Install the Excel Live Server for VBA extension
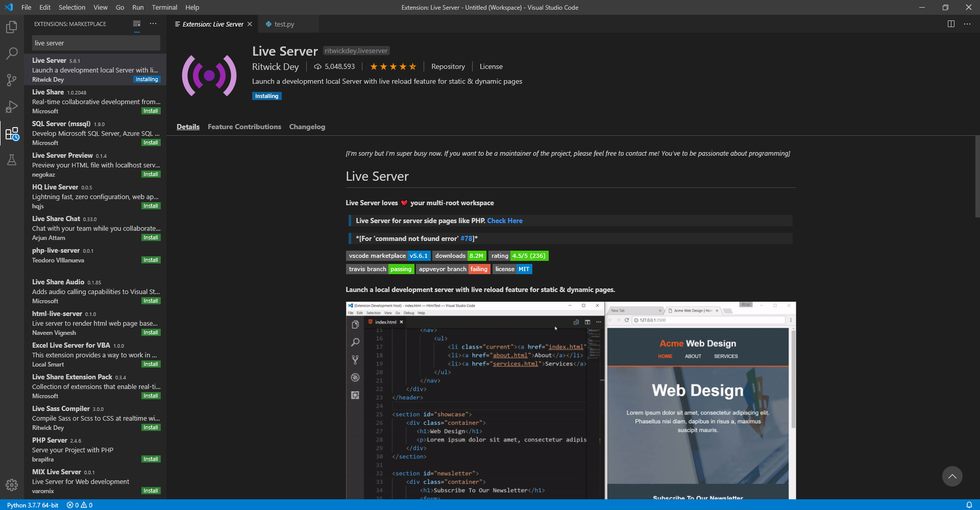 151,364
